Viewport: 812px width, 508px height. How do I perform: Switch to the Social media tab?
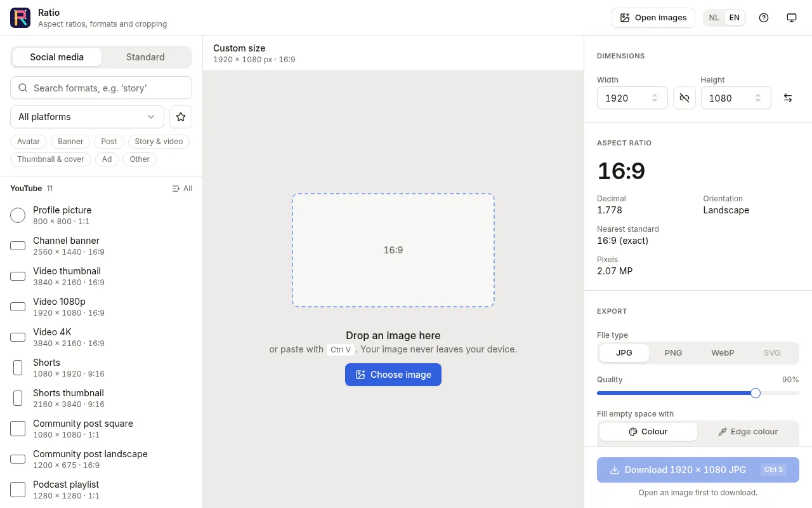[57, 57]
